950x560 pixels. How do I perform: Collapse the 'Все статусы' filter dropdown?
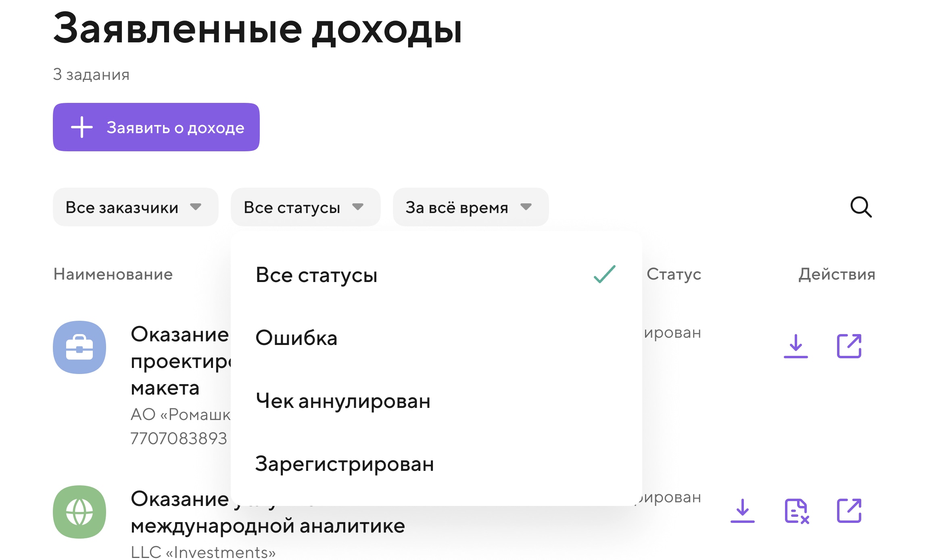tap(305, 207)
